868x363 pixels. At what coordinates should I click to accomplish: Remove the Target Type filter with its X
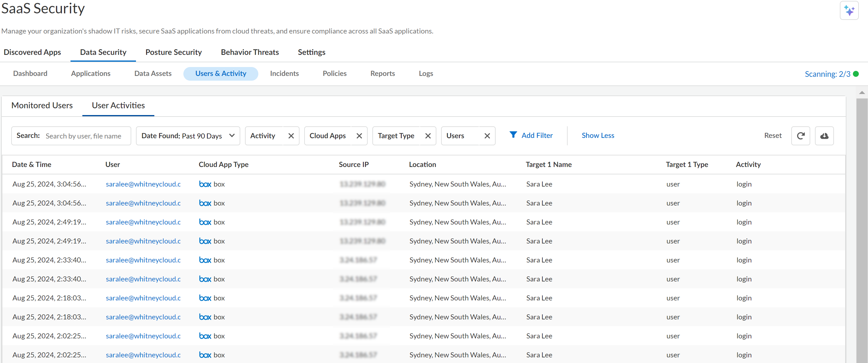pos(428,136)
